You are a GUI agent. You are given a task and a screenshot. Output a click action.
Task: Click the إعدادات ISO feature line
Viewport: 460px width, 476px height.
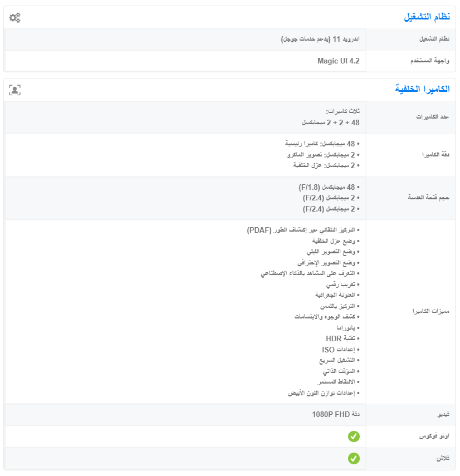[340, 350]
